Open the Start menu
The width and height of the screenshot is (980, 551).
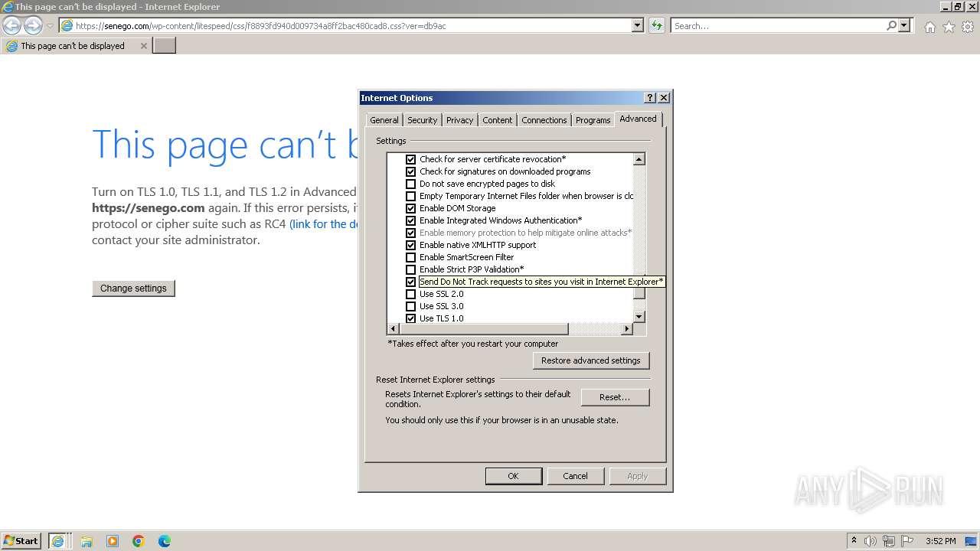point(21,540)
